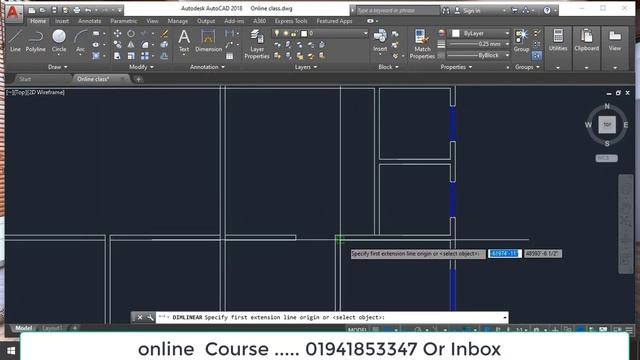Expand the Layers panel
The image size is (640, 360).
[306, 67]
